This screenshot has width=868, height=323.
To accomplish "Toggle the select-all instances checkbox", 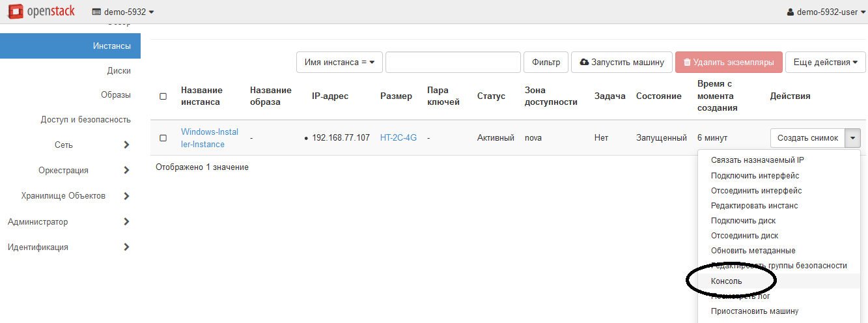I will 163,96.
